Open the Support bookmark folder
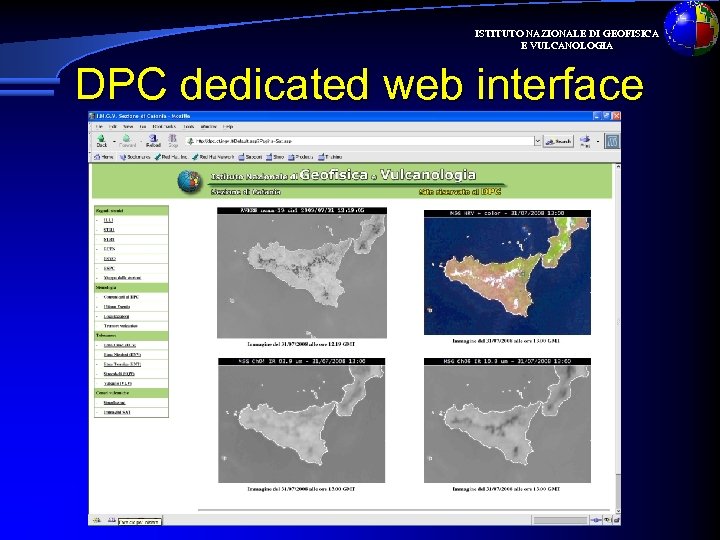Image resolution: width=720 pixels, height=540 pixels. tap(251, 157)
